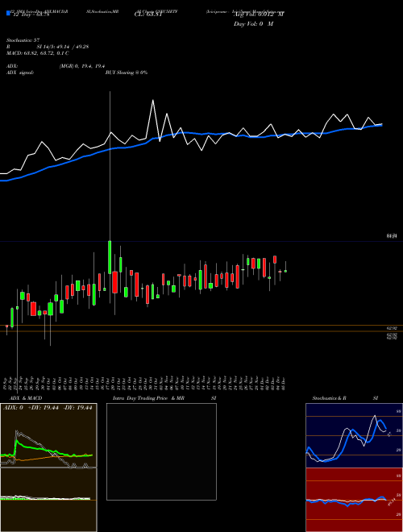The height and width of the screenshot is (532, 403).
Task: Click the '(MGR) 0, 19.4, 19.4' ADX values
Action: pos(82,66)
